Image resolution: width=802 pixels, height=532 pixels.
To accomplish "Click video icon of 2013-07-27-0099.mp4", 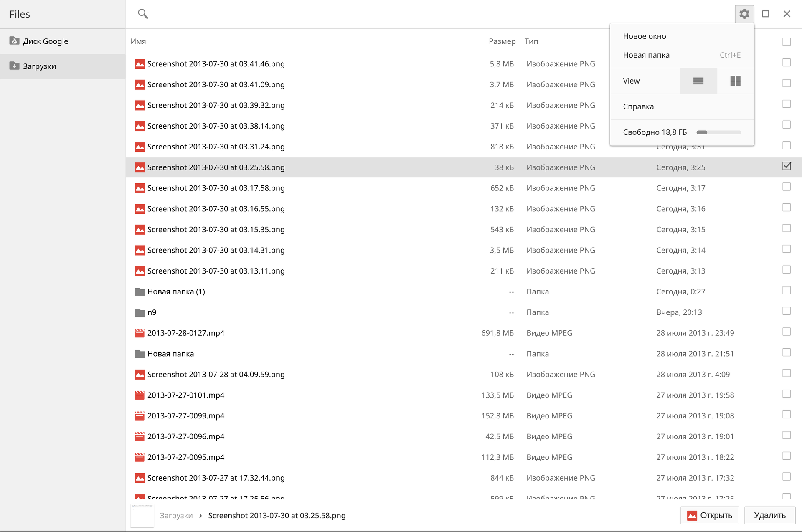I will 140,416.
